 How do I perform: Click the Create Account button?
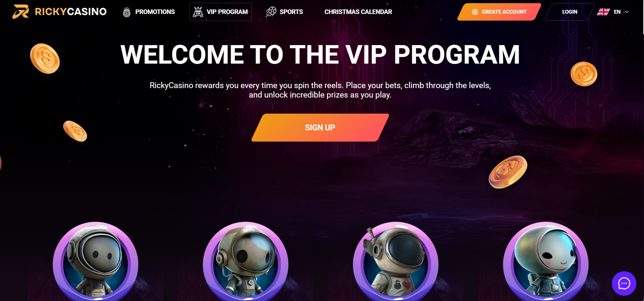[499, 12]
